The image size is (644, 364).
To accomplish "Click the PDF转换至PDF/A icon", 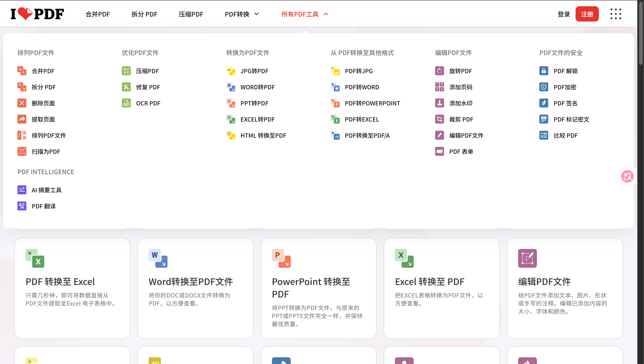I will pos(335,135).
